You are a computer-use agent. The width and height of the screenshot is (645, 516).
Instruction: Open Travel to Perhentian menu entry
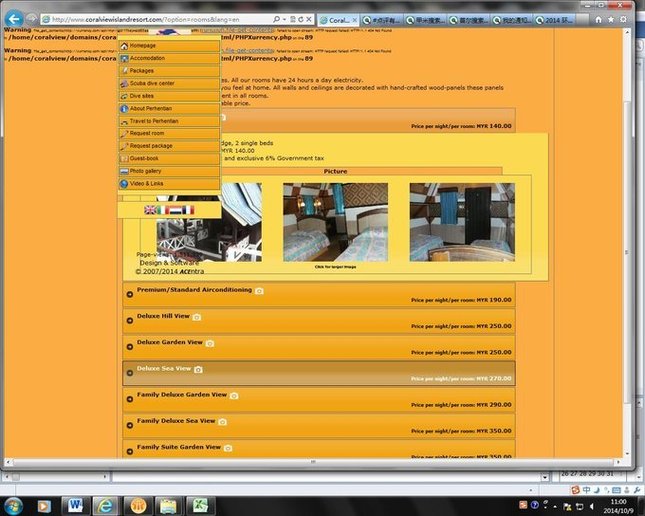[x=169, y=121]
